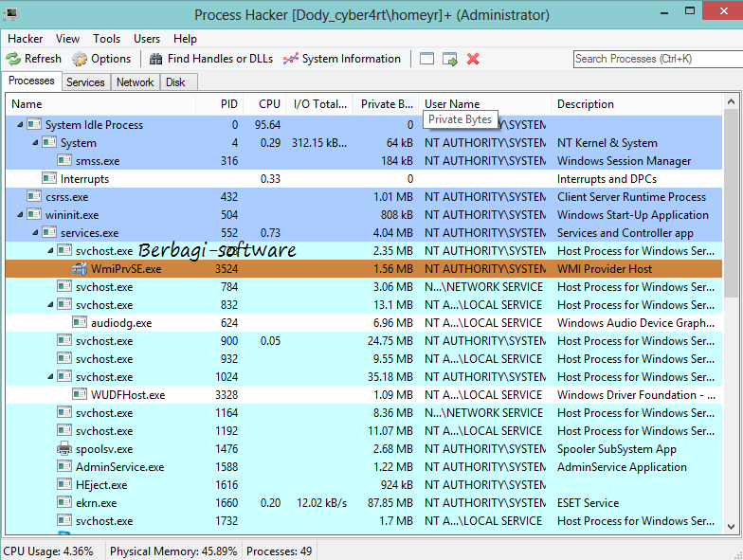Screen dimensions: 743x560
Task: Collapse svchost.exe PID 1024 node
Action: [x=50, y=377]
